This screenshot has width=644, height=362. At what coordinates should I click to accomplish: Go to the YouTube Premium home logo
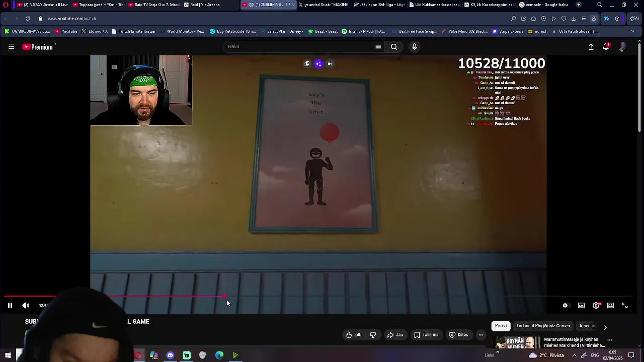tap(38, 47)
